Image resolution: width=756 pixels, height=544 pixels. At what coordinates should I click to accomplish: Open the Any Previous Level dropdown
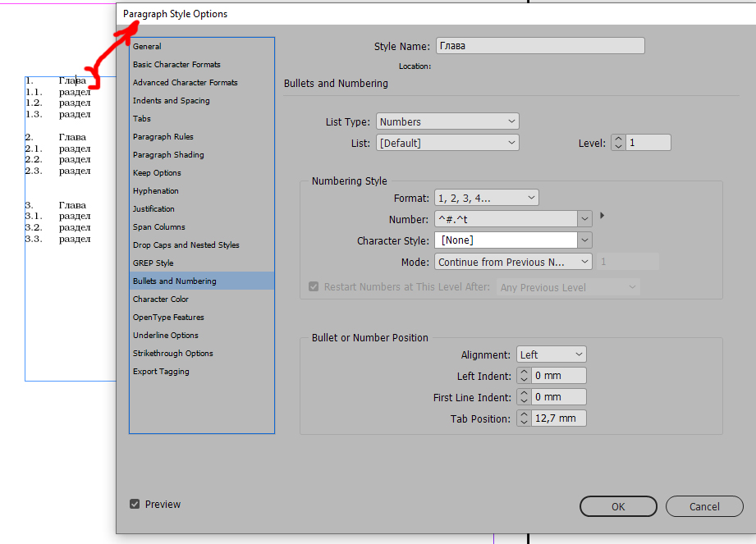click(569, 287)
